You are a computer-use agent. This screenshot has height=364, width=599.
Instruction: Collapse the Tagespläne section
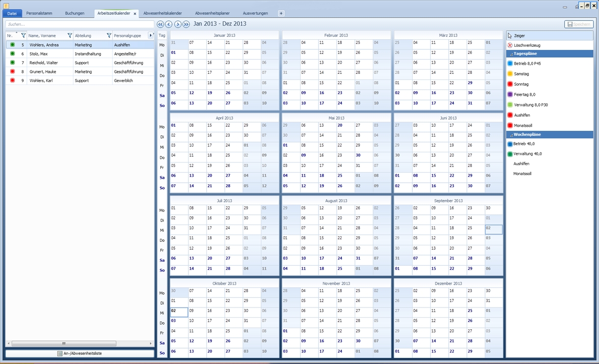pos(511,54)
